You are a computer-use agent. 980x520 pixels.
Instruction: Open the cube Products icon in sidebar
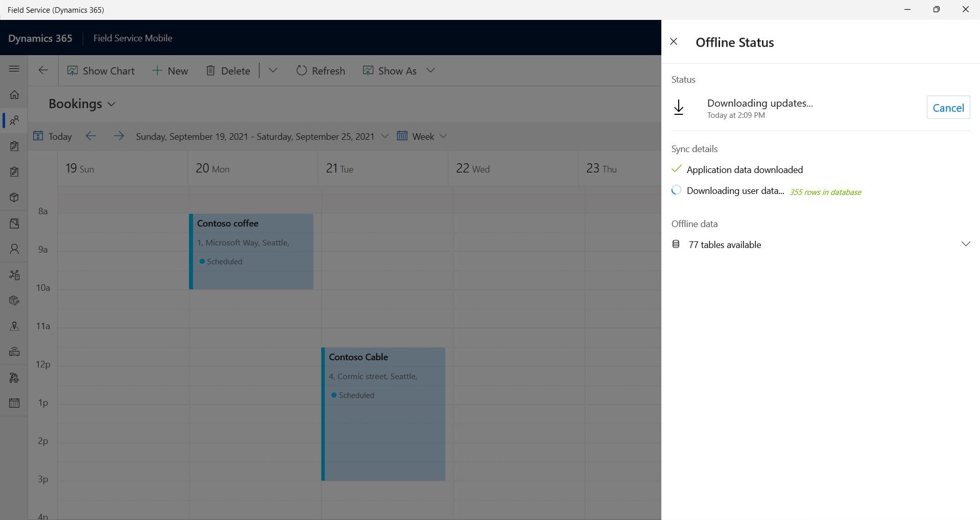tap(14, 197)
